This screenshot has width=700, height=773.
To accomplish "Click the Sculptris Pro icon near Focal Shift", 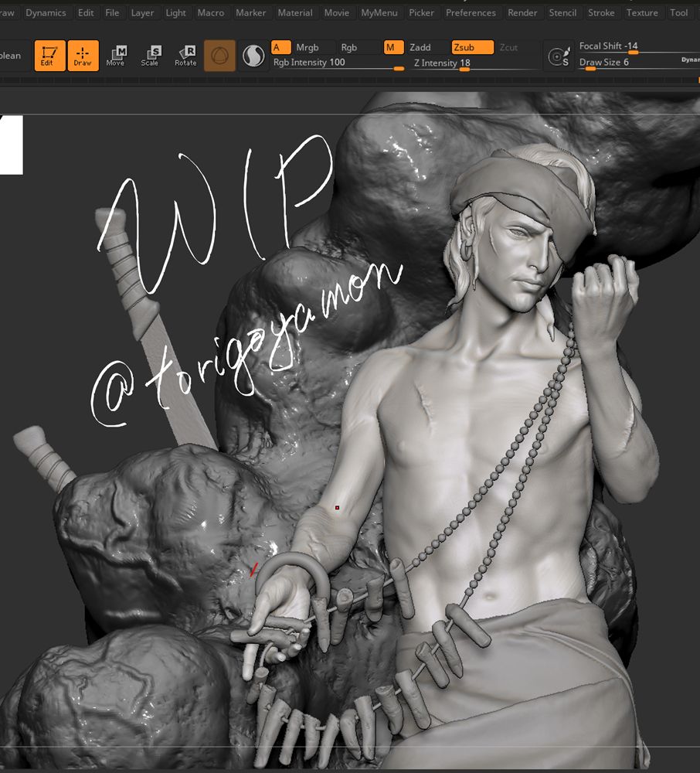I will point(558,55).
